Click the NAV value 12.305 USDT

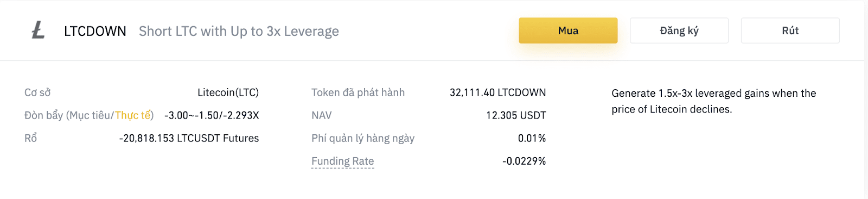click(x=516, y=115)
